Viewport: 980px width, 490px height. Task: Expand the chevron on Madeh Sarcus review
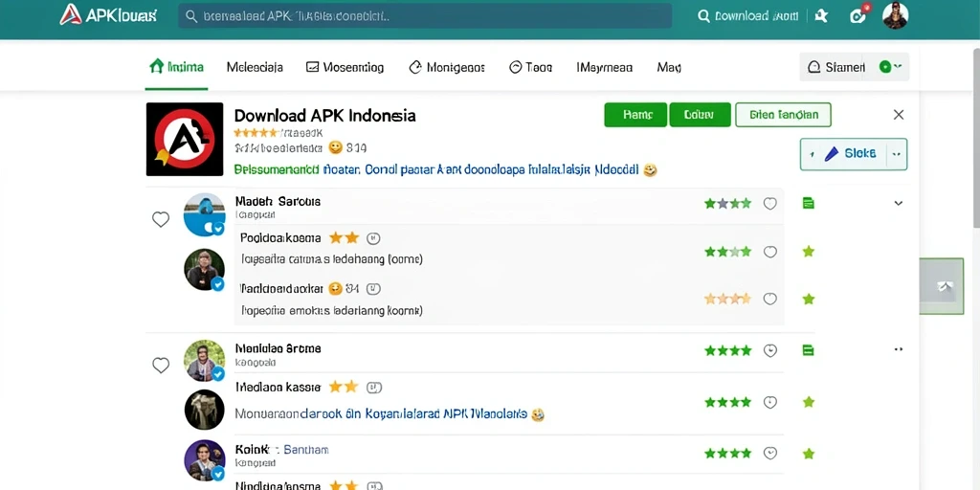898,203
